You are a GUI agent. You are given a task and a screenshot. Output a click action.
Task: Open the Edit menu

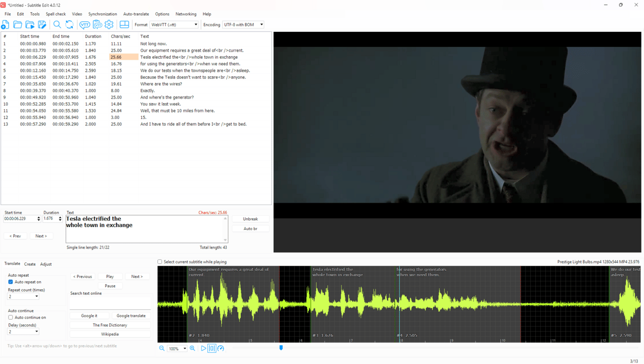click(20, 14)
